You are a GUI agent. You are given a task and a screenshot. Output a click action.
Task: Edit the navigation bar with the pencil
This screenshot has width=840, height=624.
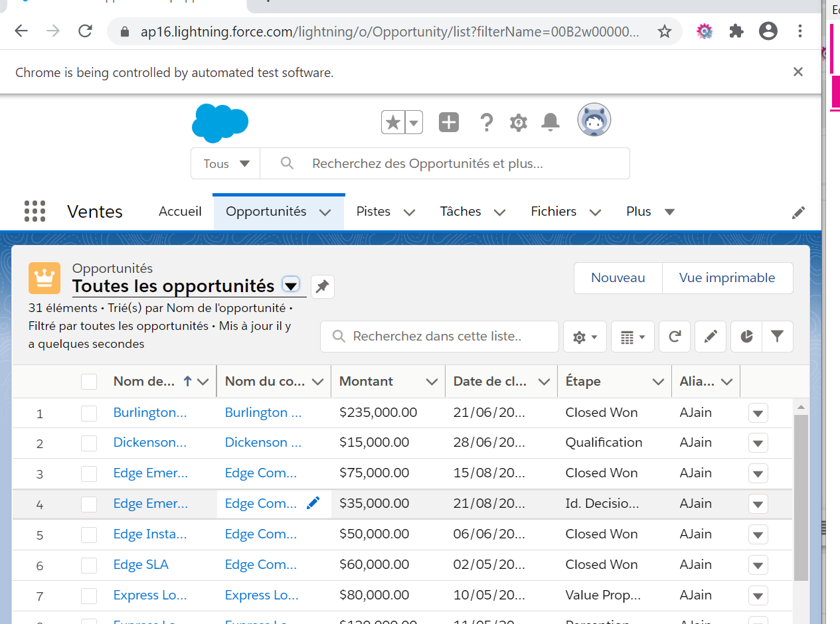pos(798,212)
